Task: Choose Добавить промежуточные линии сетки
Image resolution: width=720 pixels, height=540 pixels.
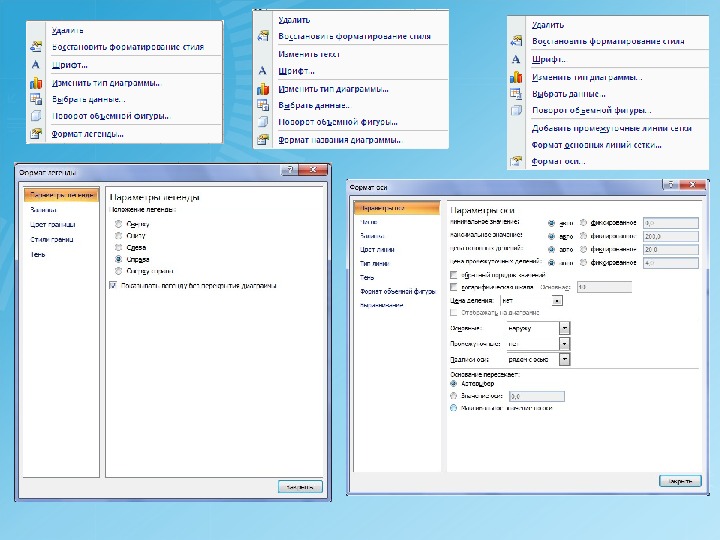Action: point(612,128)
